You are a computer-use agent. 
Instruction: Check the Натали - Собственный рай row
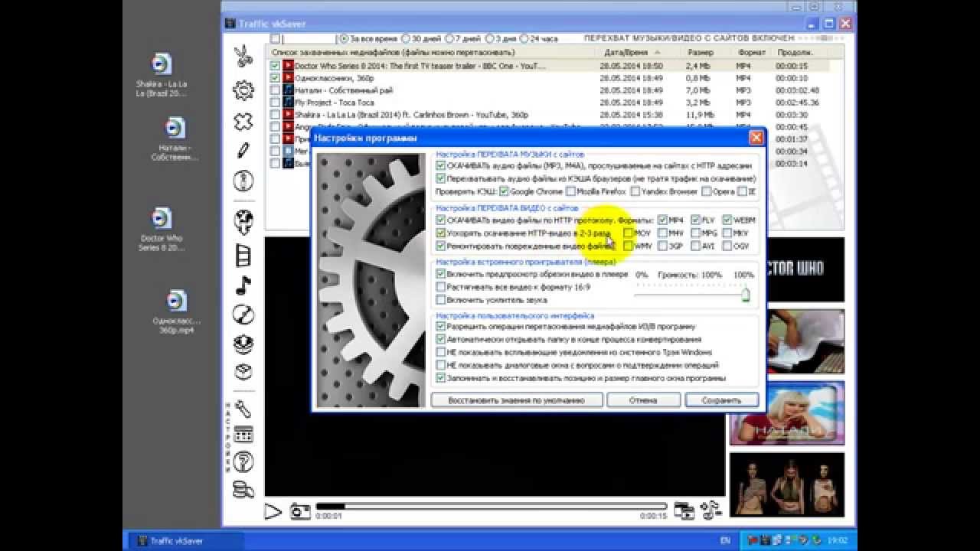275,90
